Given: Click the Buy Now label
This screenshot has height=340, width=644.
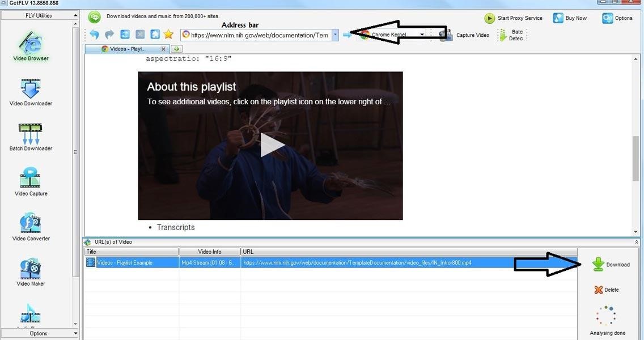Looking at the screenshot, I should click(x=576, y=18).
